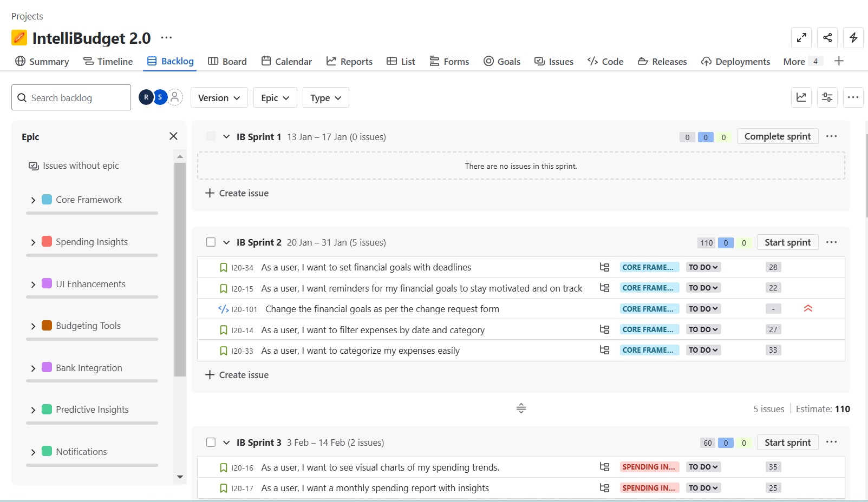Open the TO DO status dropdown for I20-16
Screen dimensions: 868x502
pyautogui.click(x=703, y=467)
